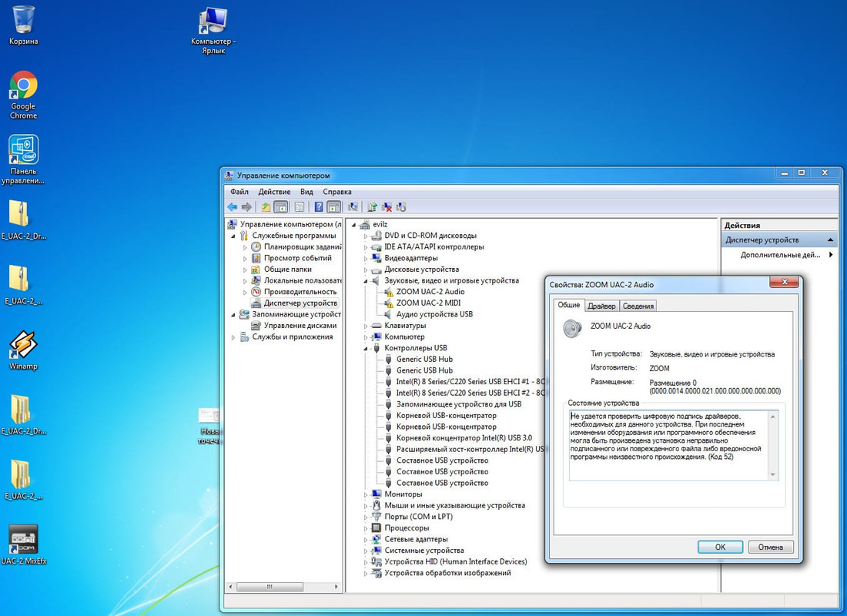Select Запоминающее устройство для USB
This screenshot has width=847, height=616.
coord(459,404)
